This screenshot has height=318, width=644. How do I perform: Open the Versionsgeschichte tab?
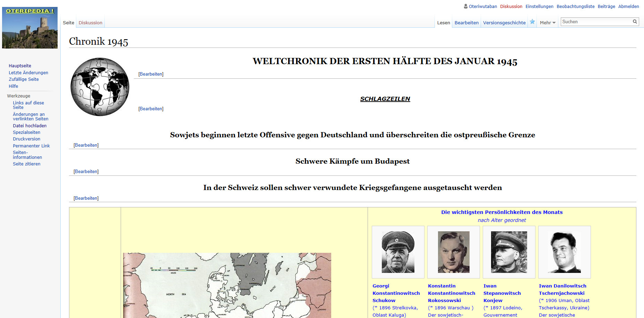tap(504, 23)
